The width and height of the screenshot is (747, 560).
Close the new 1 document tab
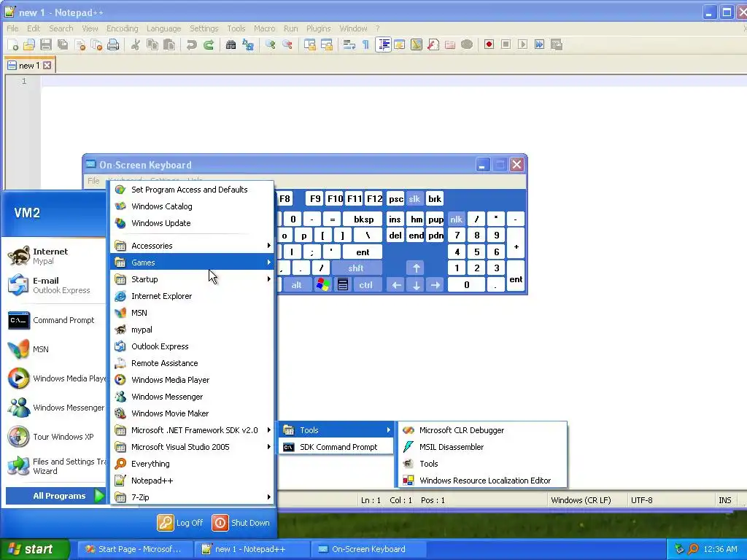tap(47, 65)
